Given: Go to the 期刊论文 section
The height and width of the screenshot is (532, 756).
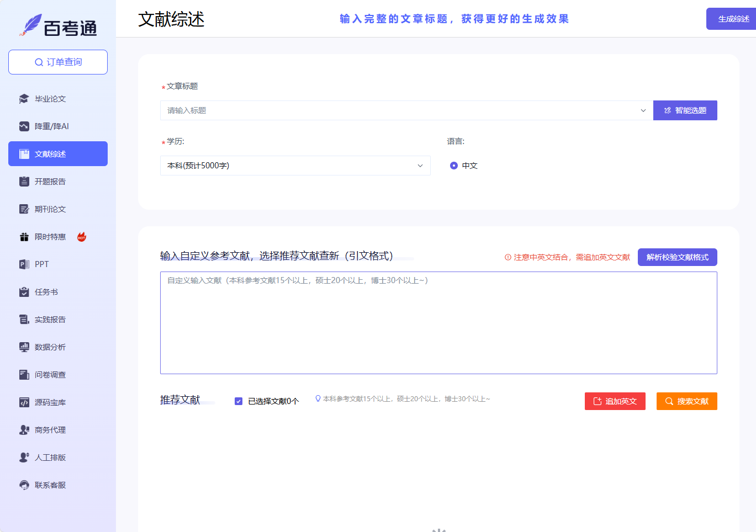Looking at the screenshot, I should [x=50, y=209].
